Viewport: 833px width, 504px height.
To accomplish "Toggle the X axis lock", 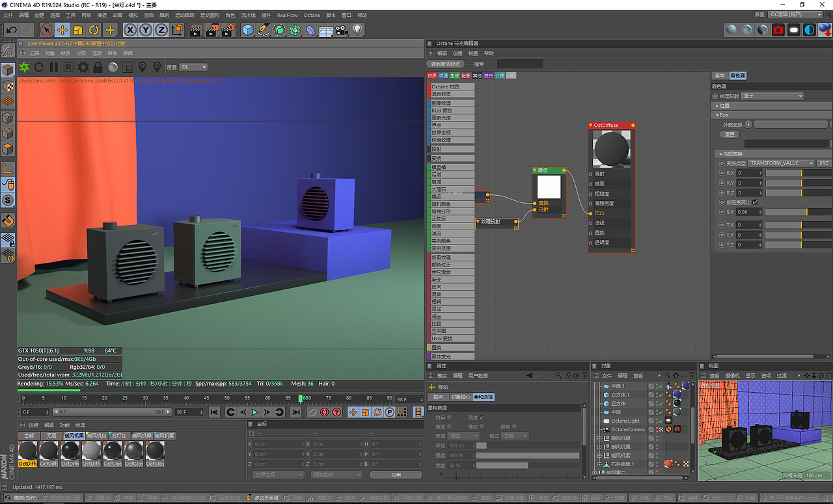I will point(130,30).
